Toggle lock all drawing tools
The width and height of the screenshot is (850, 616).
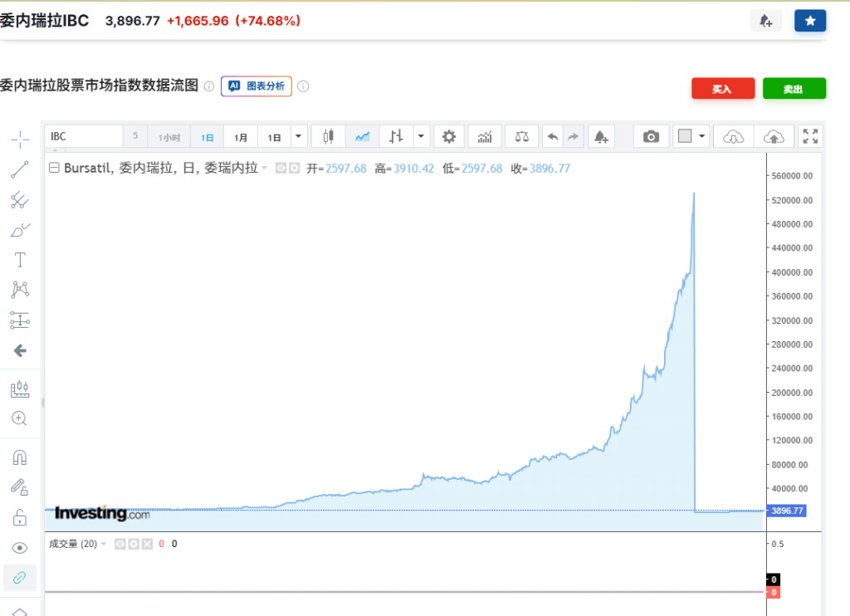pos(20,517)
